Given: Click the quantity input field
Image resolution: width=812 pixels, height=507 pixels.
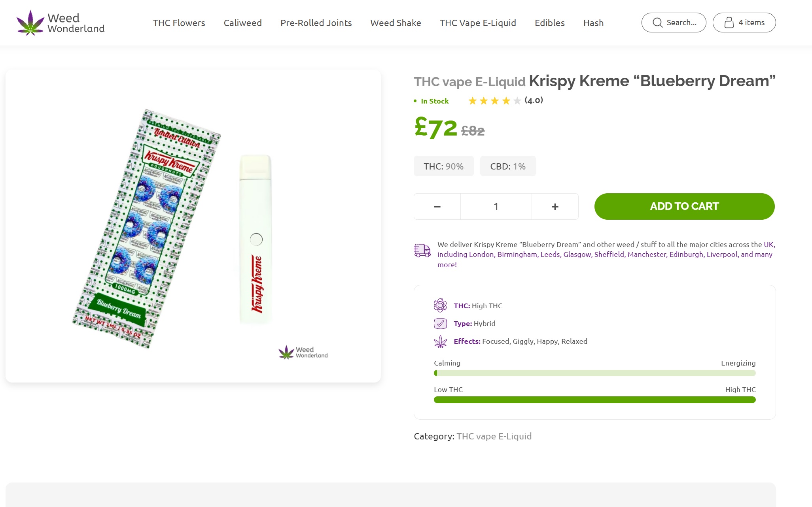Looking at the screenshot, I should click(496, 207).
